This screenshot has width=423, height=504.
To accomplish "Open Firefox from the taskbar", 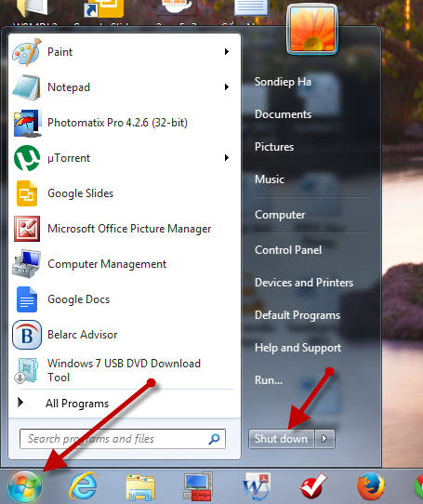I will coord(371,486).
